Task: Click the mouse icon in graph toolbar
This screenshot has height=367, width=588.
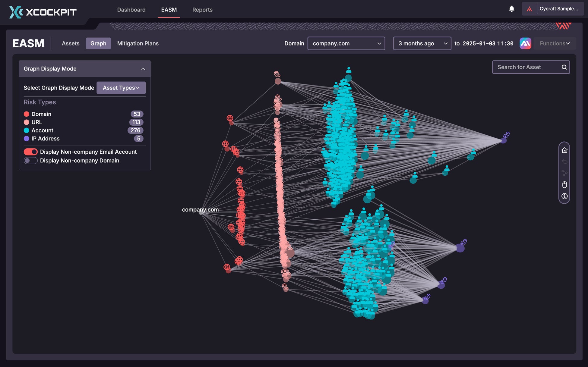Action: (x=564, y=184)
